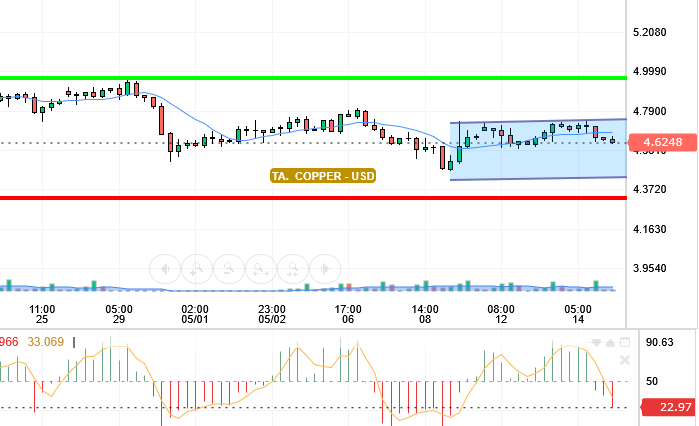Screen dimensions: 699x426
Task: Click the zoom in magnifier button
Action: pos(197,269)
